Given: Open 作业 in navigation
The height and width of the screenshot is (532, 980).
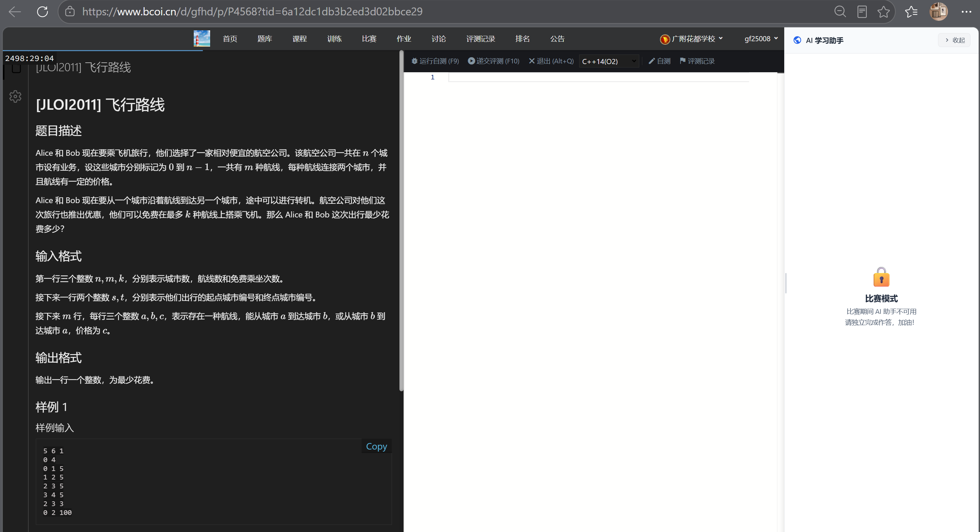Looking at the screenshot, I should (x=404, y=39).
